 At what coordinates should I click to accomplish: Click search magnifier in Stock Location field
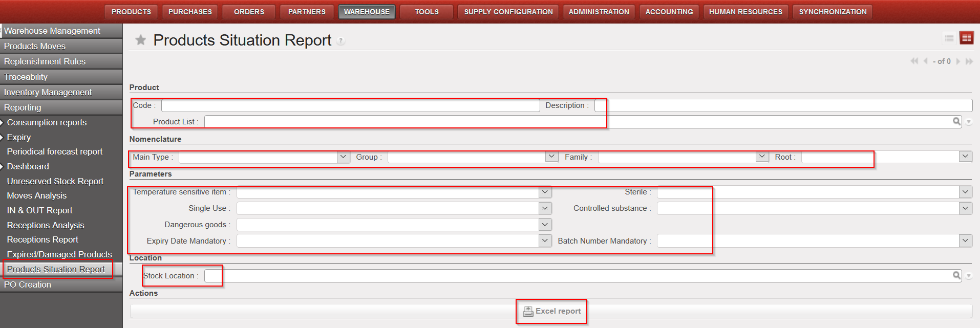956,275
